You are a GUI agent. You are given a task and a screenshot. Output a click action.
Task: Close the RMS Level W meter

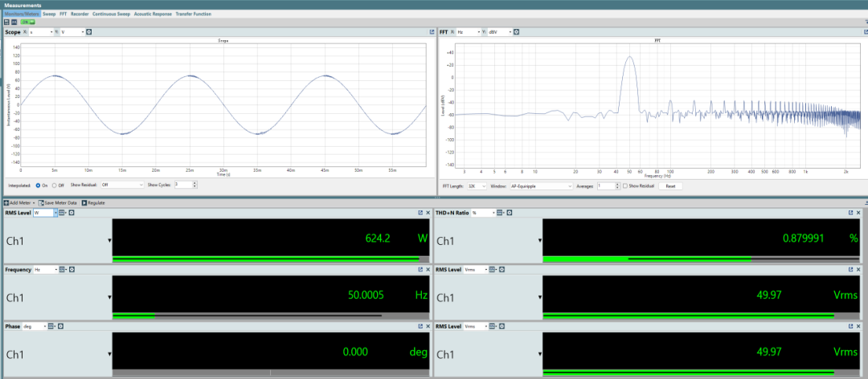click(428, 213)
